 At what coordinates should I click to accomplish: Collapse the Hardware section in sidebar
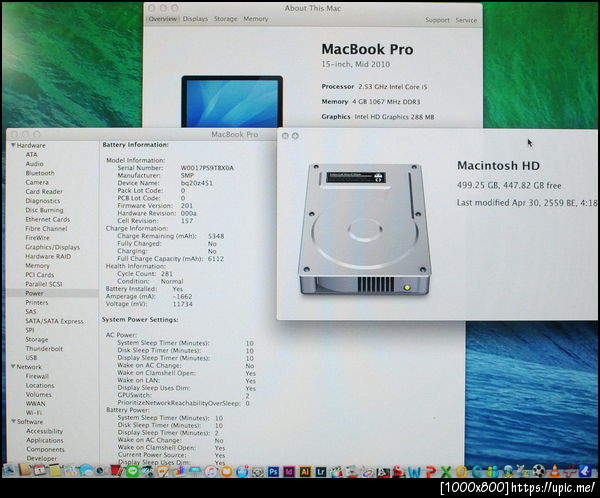click(13, 145)
